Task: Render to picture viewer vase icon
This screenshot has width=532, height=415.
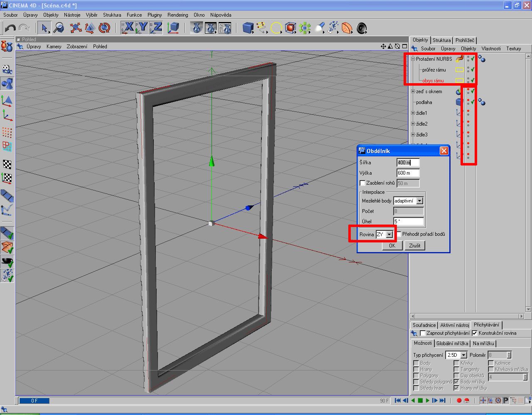Action: pyautogui.click(x=211, y=28)
